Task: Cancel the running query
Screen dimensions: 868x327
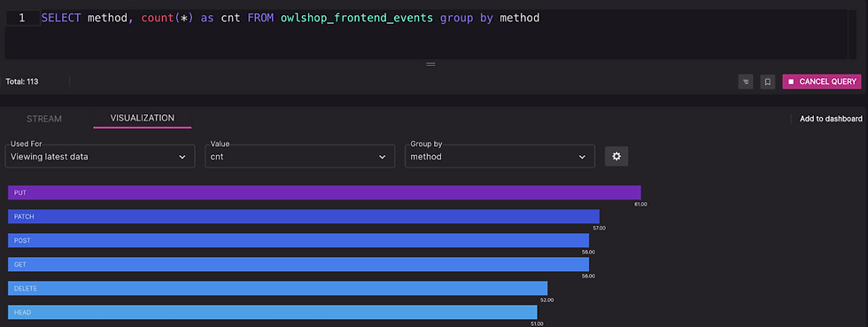Action: point(822,82)
